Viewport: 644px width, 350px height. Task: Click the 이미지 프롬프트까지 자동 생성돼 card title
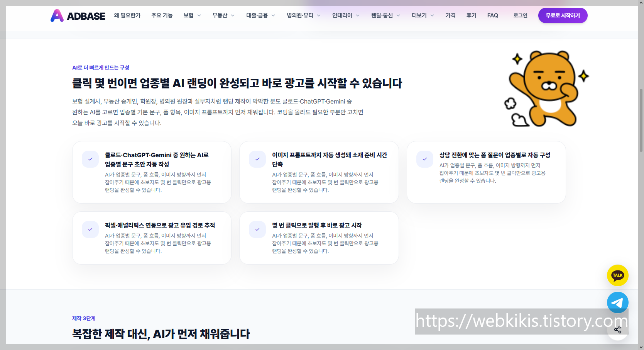click(330, 160)
